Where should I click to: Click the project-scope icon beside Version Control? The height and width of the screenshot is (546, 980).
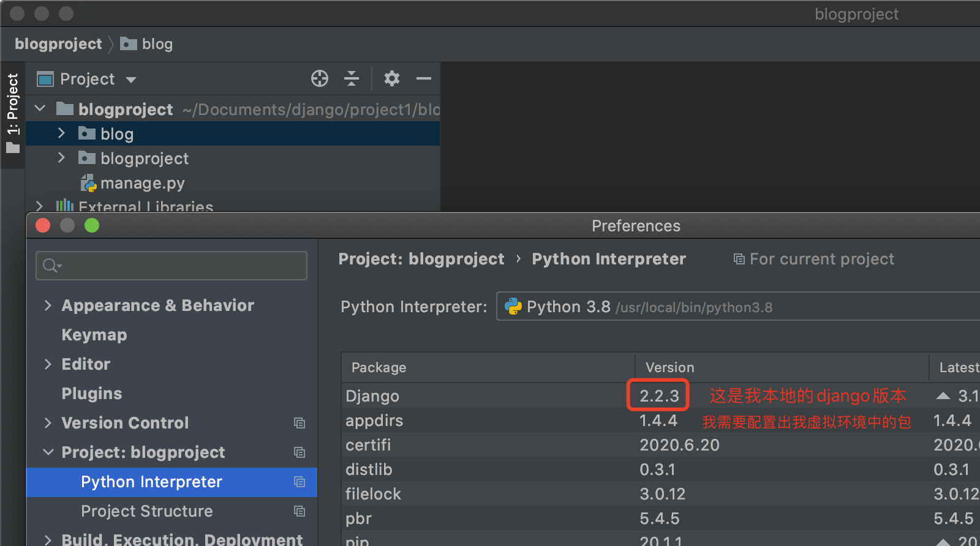(300, 423)
